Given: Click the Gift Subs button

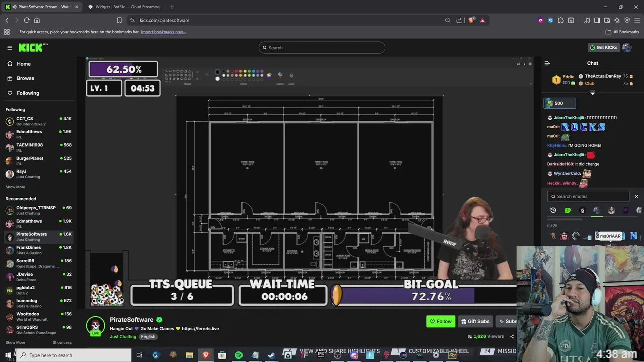Looking at the screenshot, I should [x=475, y=321].
